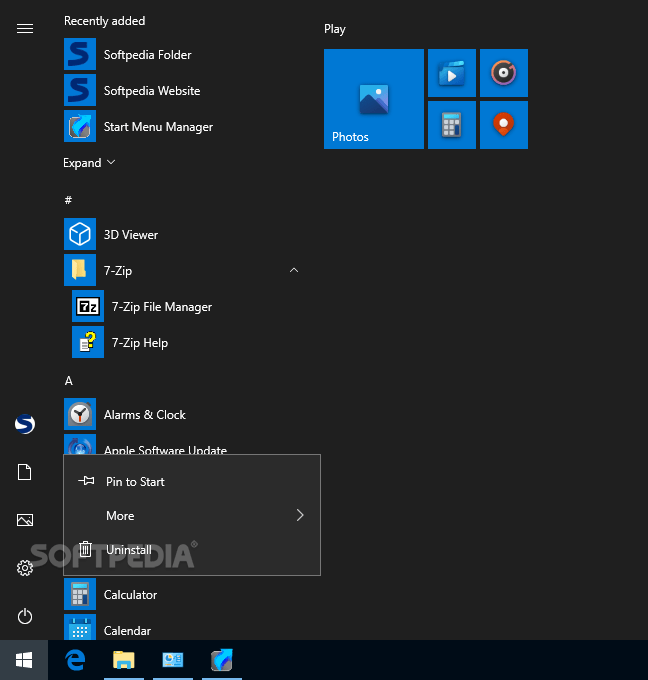Select Uninstall from context menu
The image size is (648, 680).
pos(192,549)
